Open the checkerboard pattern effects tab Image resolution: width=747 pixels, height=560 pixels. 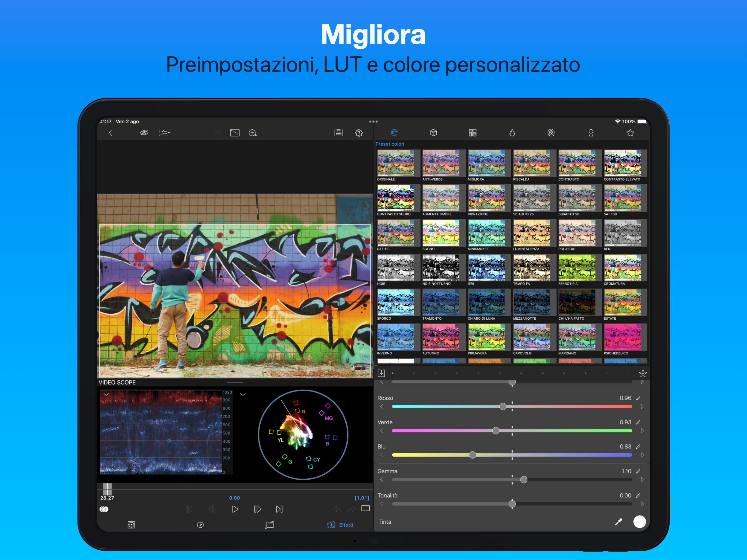[472, 133]
